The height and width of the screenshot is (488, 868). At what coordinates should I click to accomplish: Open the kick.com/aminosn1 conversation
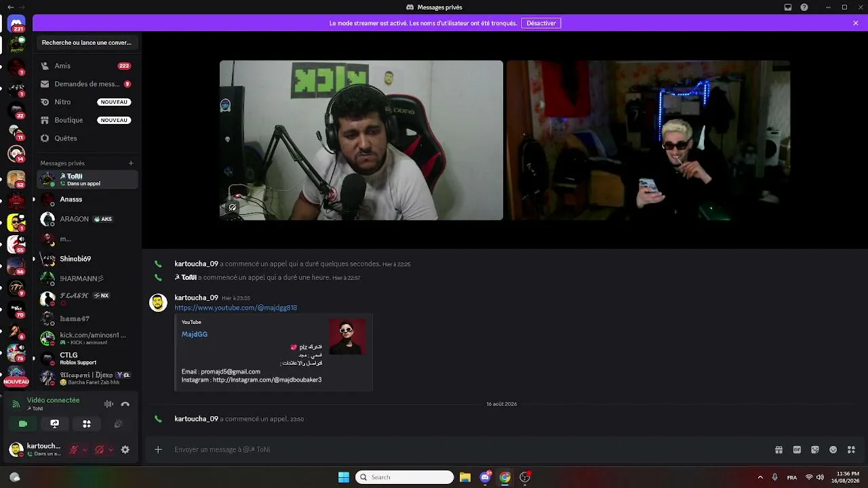click(x=87, y=338)
